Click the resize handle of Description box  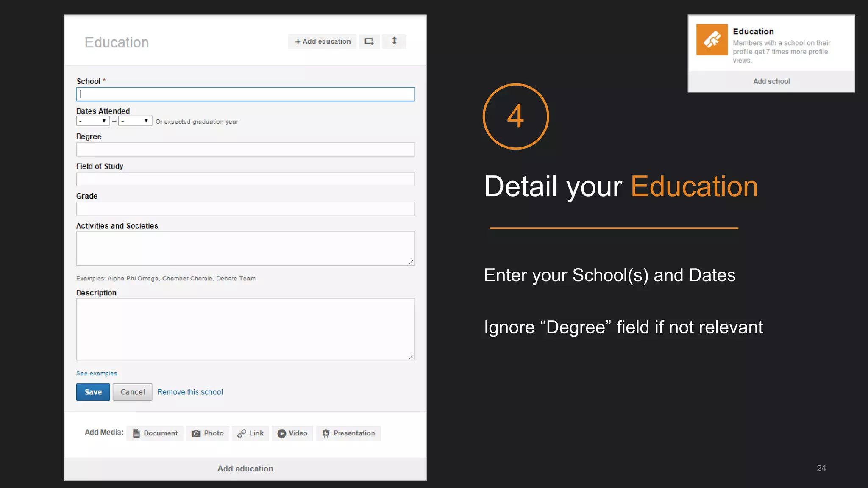(x=411, y=357)
